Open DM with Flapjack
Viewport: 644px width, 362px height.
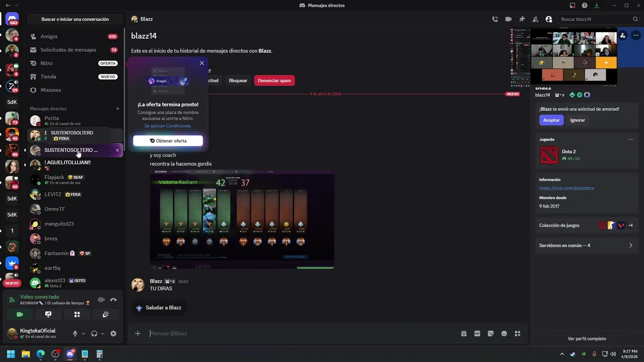coord(73,179)
